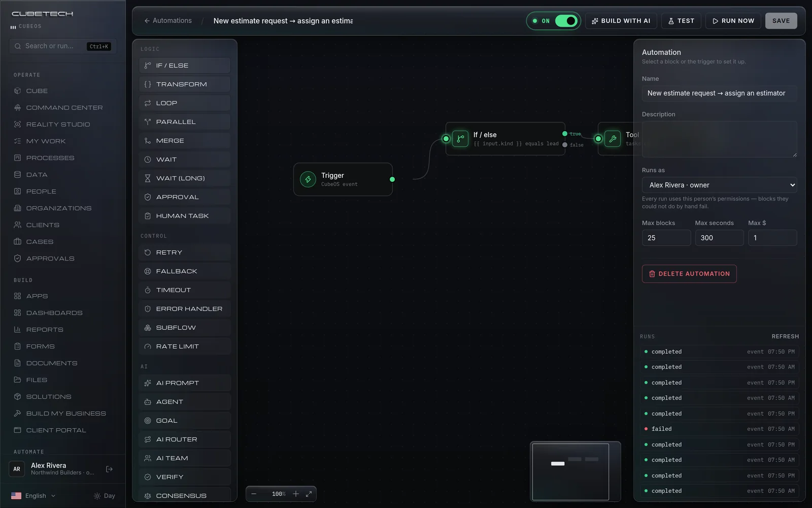Toggle the automation ON switch

[566, 21]
